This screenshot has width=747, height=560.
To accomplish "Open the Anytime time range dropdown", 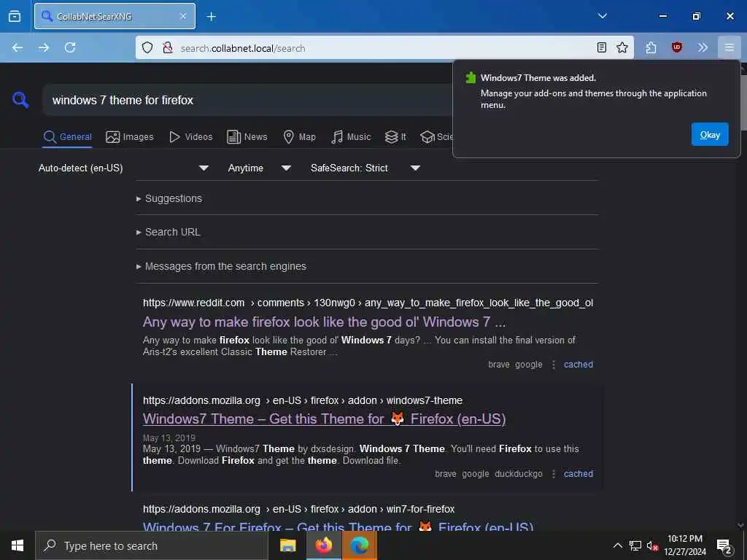I will point(259,168).
